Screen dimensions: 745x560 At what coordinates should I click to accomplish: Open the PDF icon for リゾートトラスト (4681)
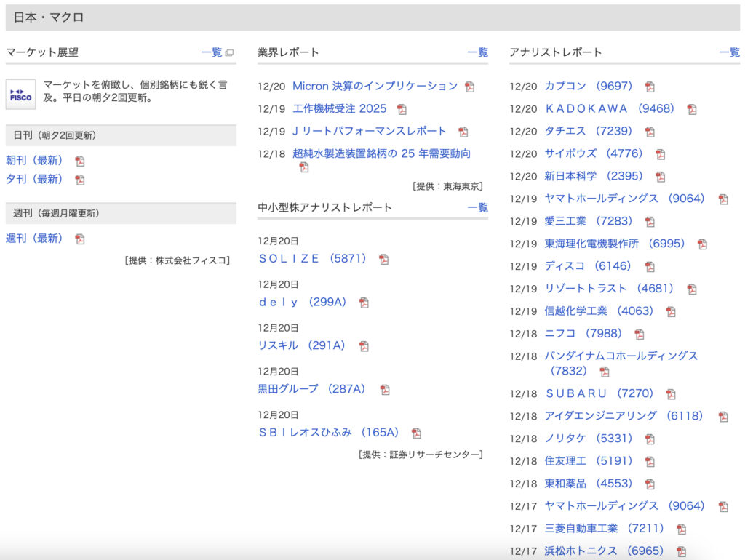[691, 289]
